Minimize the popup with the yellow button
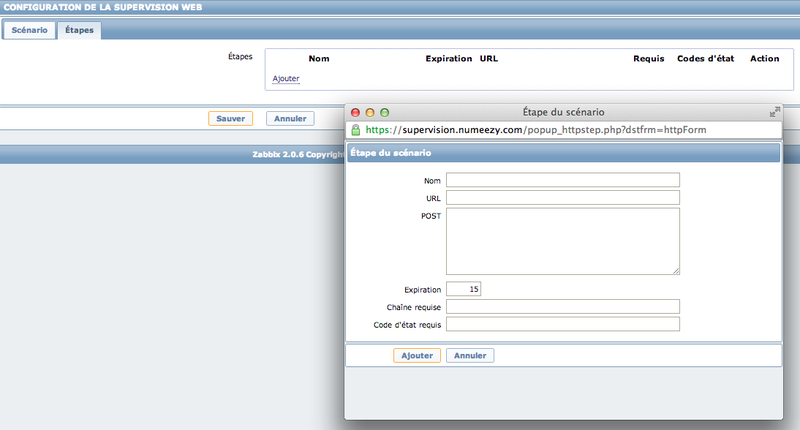This screenshot has width=800, height=430. click(370, 112)
